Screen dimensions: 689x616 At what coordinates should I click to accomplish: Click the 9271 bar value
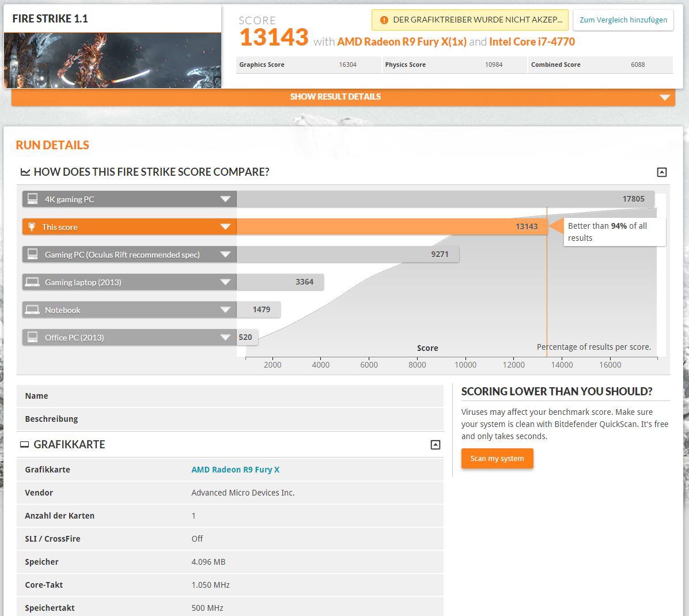pyautogui.click(x=440, y=254)
